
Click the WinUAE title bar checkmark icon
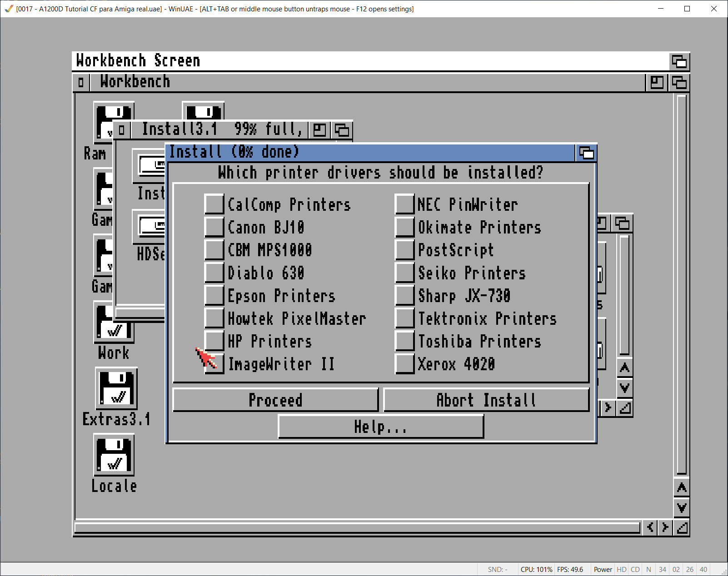9,9
